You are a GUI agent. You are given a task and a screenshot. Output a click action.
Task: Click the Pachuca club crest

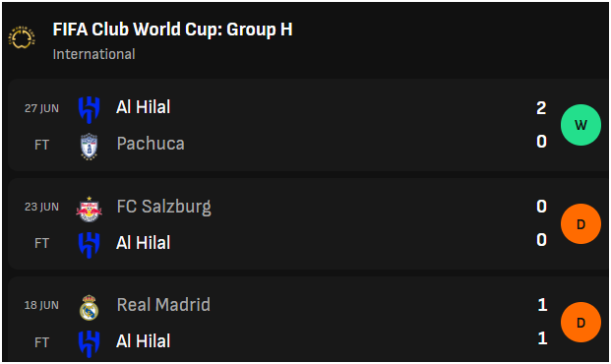90,147
